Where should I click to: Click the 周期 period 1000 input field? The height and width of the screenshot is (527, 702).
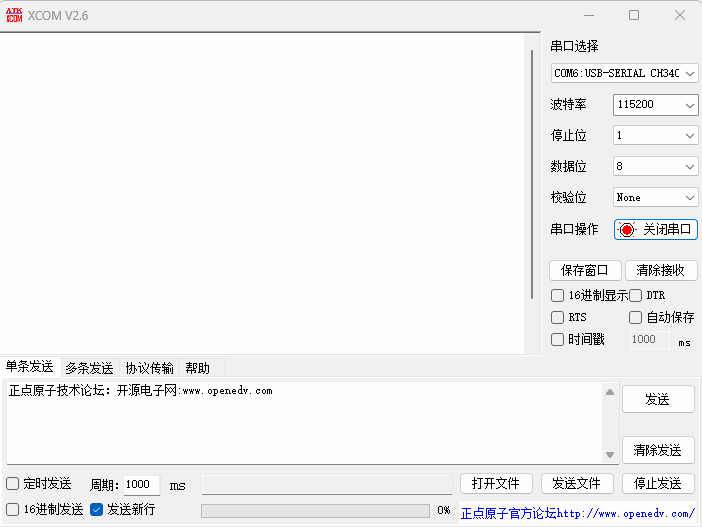(141, 485)
